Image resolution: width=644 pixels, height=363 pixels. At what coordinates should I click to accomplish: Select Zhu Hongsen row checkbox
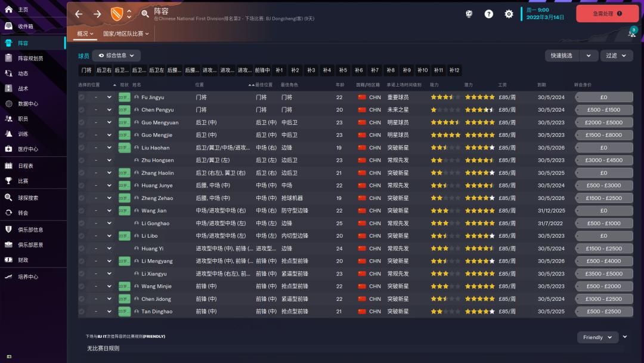tap(82, 161)
